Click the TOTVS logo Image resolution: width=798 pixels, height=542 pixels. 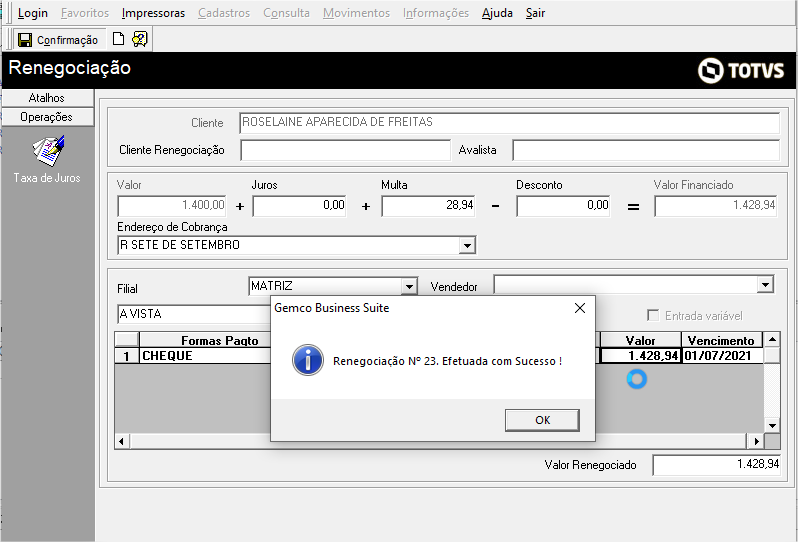pyautogui.click(x=740, y=70)
